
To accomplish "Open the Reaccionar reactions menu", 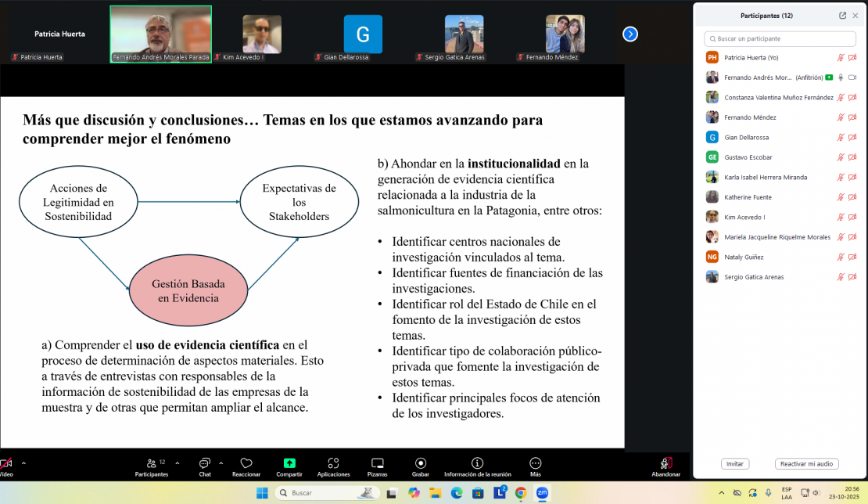I will [x=246, y=463].
